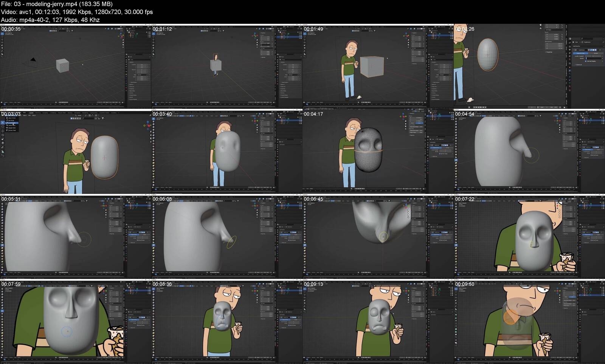
Task: Open the 00:07:22 front face frame
Action: pos(529,237)
